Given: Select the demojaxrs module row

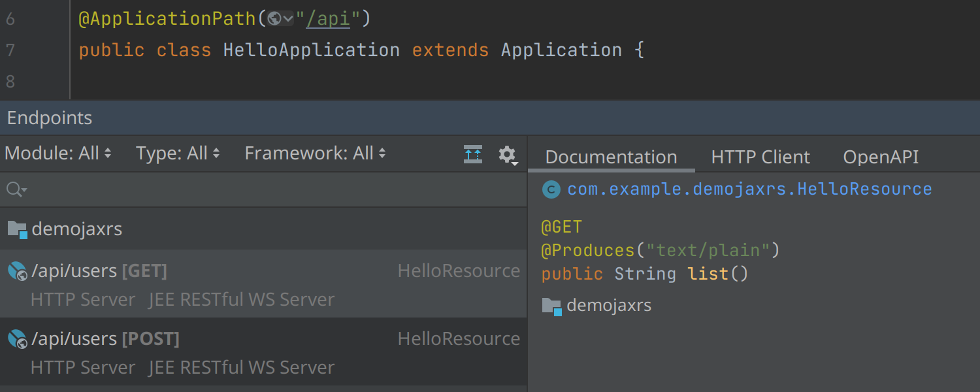Looking at the screenshot, I should [261, 229].
